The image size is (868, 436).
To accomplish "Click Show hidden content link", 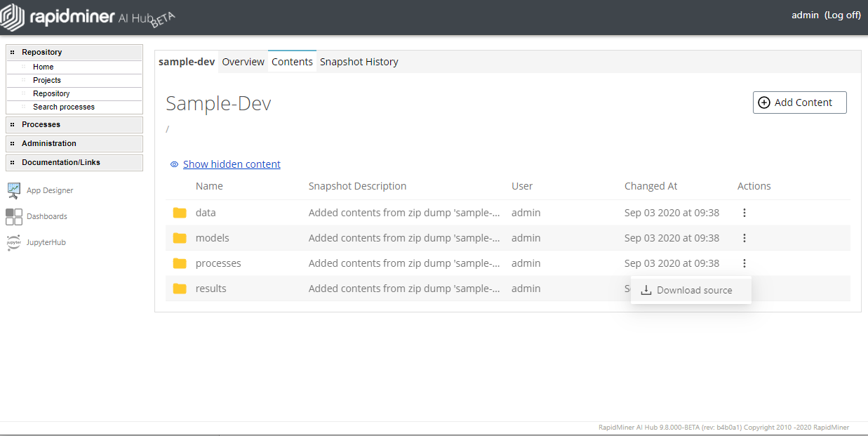I will coord(232,164).
